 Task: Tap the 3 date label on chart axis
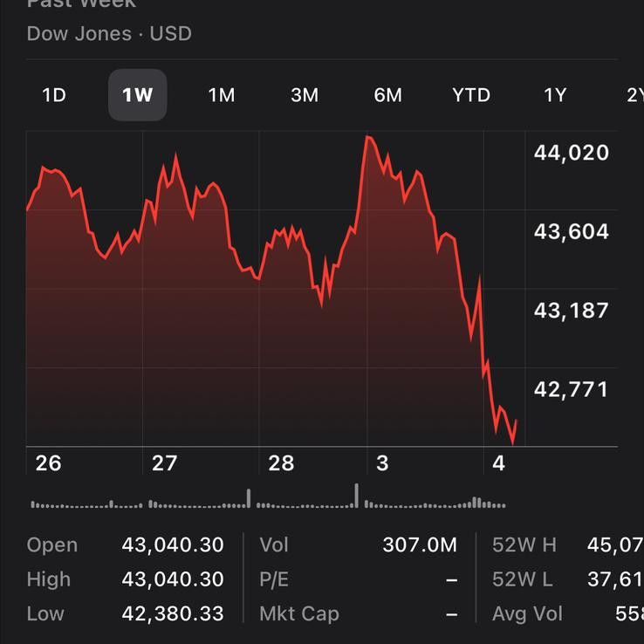[x=382, y=463]
